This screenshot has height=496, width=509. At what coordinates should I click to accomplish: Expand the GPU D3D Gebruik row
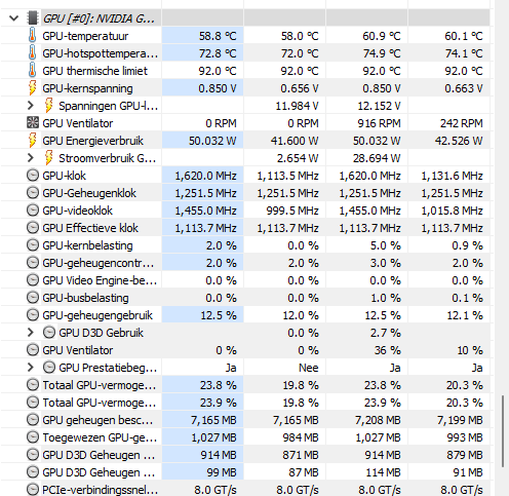click(30, 332)
